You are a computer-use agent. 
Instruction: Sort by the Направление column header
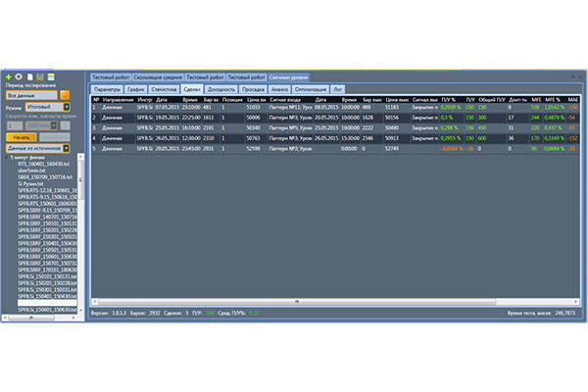pyautogui.click(x=119, y=99)
